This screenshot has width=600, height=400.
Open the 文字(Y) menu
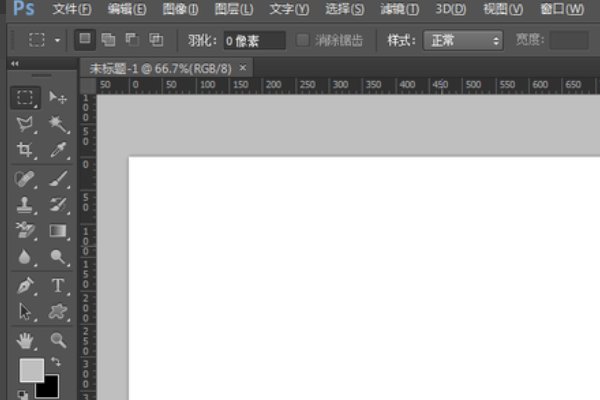click(x=289, y=9)
